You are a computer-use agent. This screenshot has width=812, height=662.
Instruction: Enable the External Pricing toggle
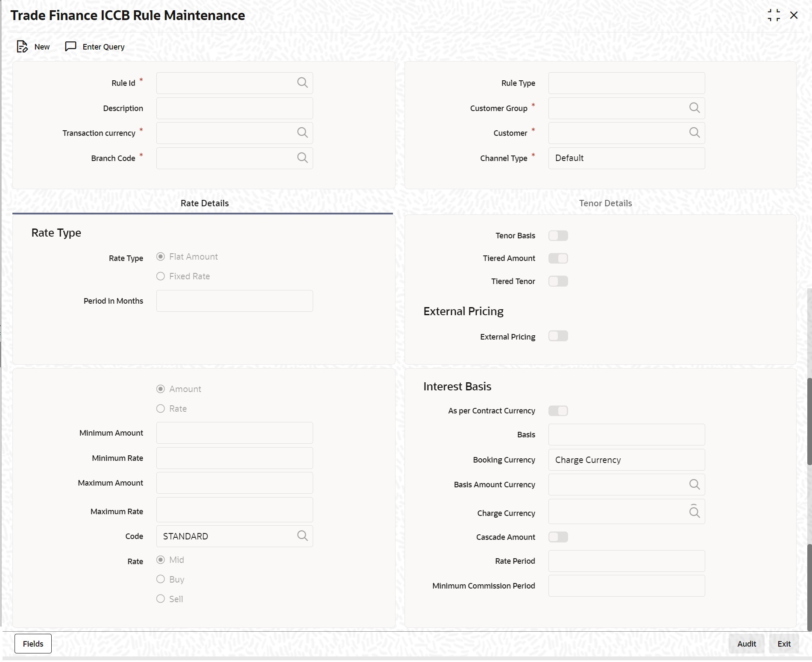coord(558,336)
